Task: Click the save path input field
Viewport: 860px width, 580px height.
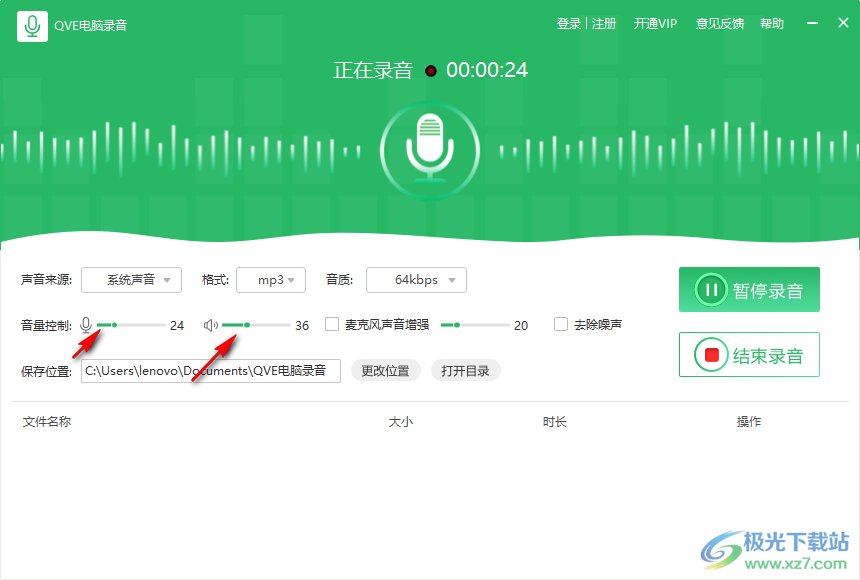Action: pos(210,370)
